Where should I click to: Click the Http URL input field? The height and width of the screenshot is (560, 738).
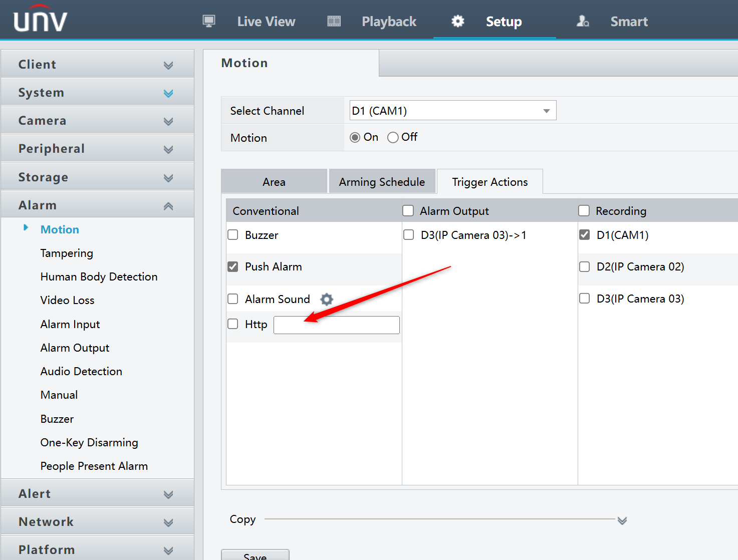[336, 325]
